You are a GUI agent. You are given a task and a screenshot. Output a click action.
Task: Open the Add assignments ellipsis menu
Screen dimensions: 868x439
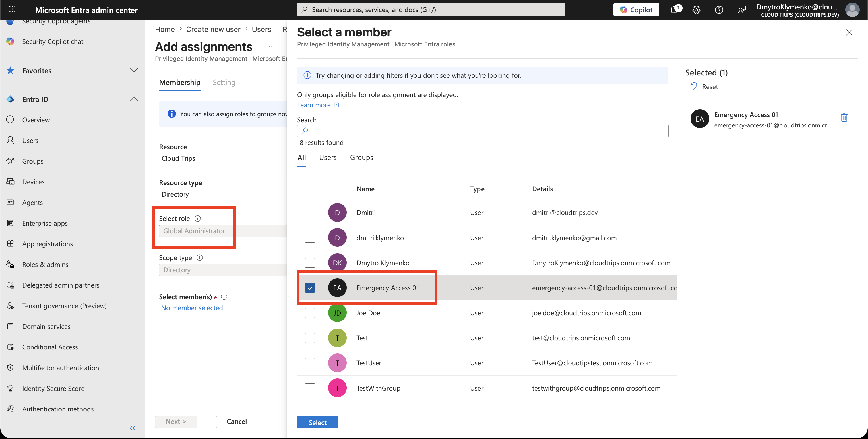269,47
